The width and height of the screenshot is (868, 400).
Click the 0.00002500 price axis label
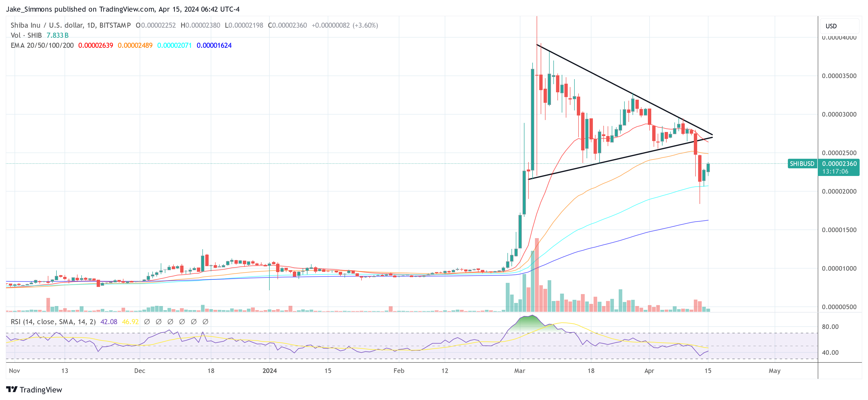[839, 153]
